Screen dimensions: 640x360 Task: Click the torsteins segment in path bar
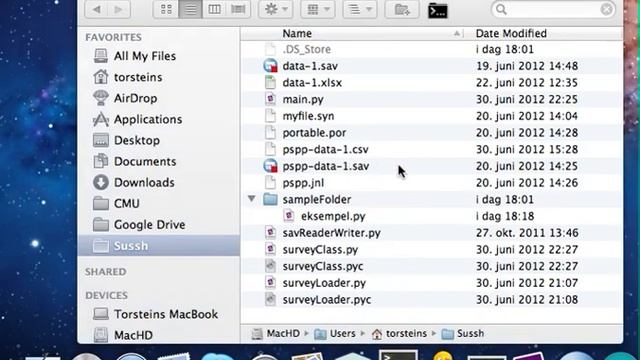click(399, 334)
